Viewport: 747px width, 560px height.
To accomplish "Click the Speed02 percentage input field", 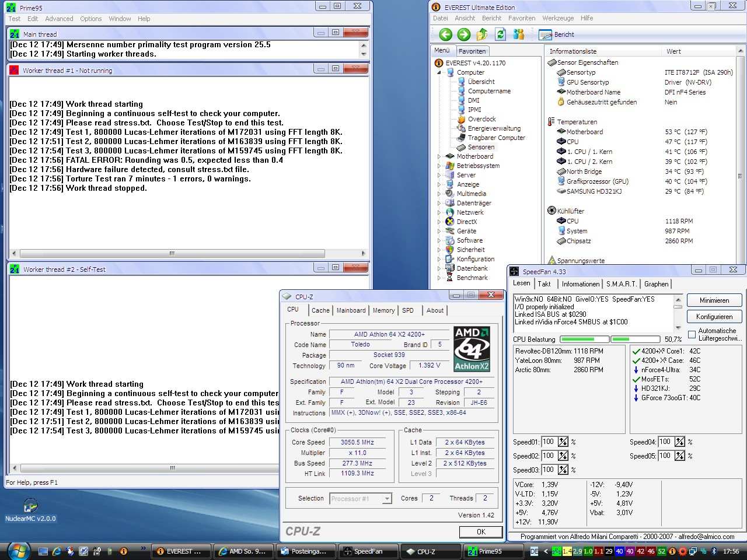I will [x=549, y=456].
